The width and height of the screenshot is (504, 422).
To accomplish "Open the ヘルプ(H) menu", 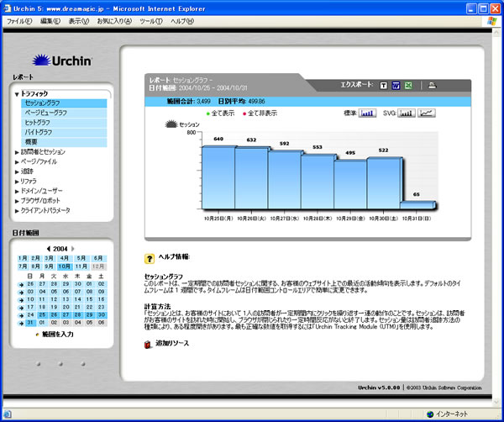I will coord(182,21).
